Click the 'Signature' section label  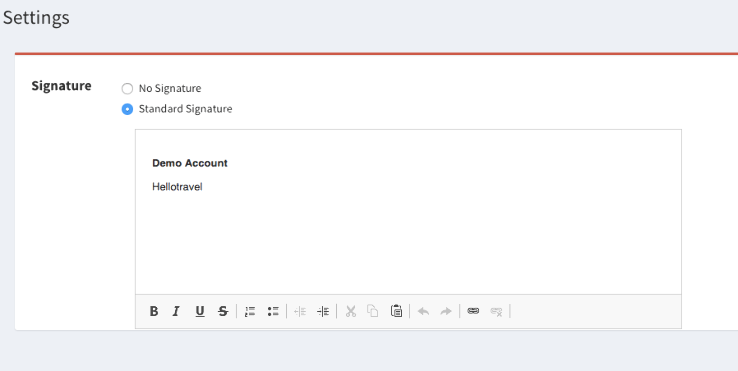click(x=61, y=86)
